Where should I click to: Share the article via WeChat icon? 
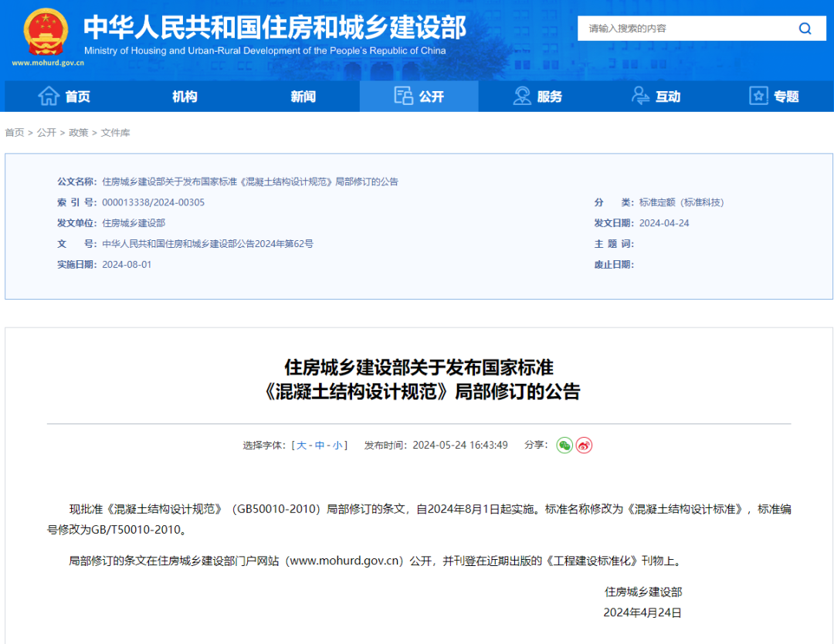[564, 446]
